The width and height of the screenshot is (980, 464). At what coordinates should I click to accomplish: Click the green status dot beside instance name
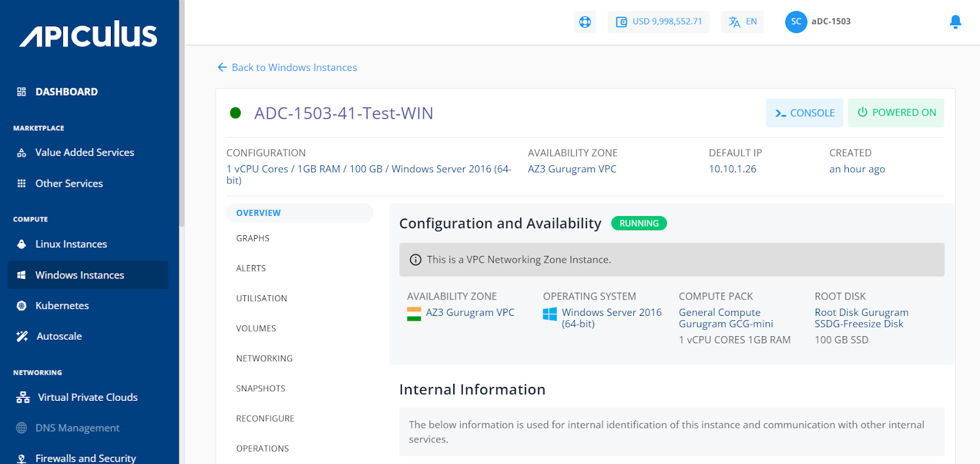point(235,113)
